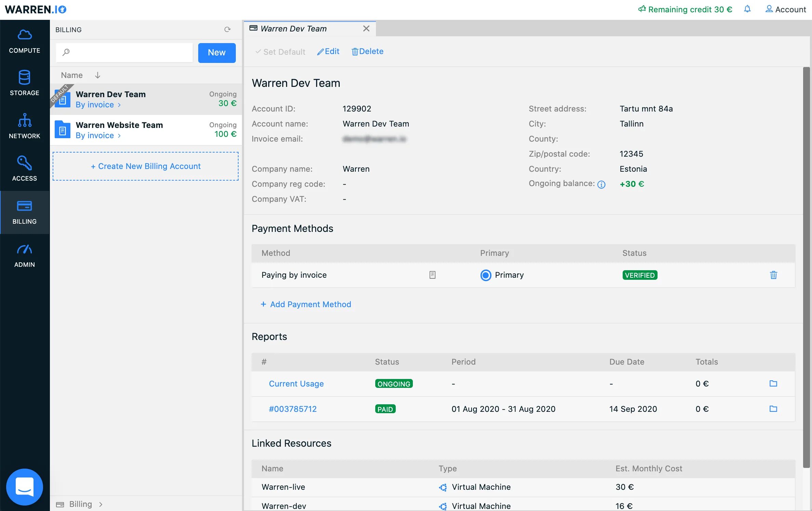Edit the billing account
This screenshot has width=812, height=511.
328,51
